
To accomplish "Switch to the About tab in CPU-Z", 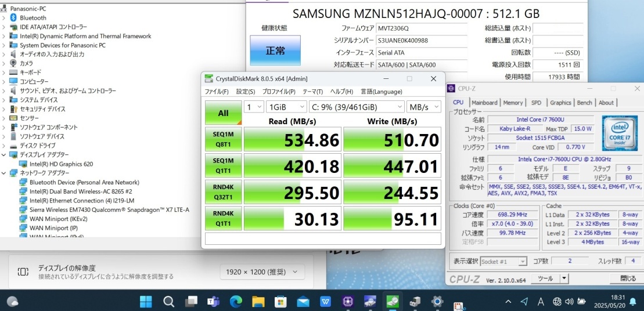I will [606, 103].
